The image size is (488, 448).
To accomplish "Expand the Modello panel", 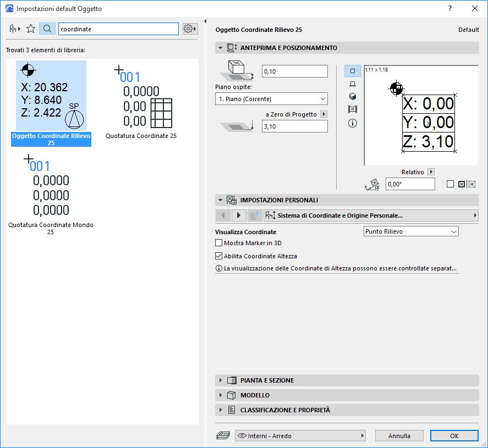I will point(221,395).
